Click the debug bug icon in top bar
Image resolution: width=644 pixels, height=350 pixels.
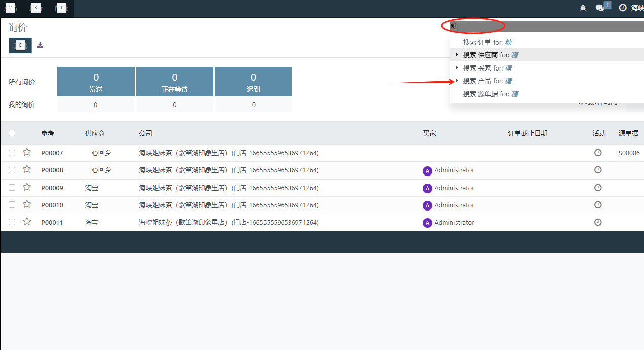pyautogui.click(x=583, y=8)
